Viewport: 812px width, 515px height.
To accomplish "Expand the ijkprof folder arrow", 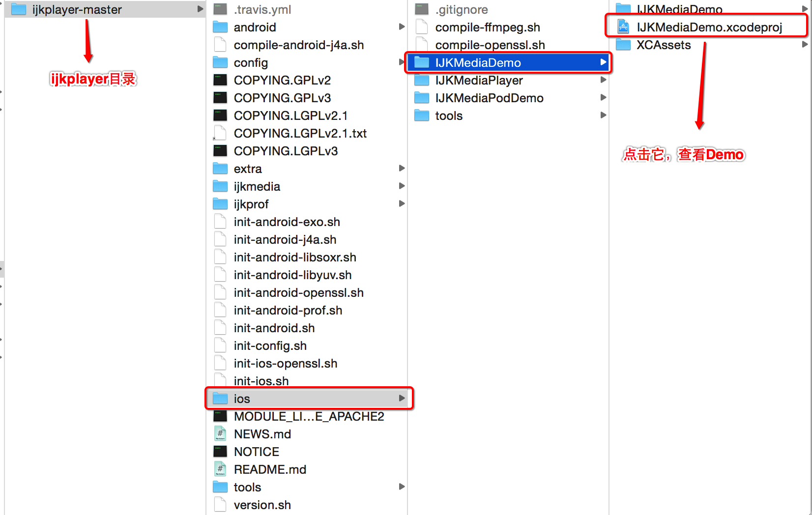I will 402,203.
